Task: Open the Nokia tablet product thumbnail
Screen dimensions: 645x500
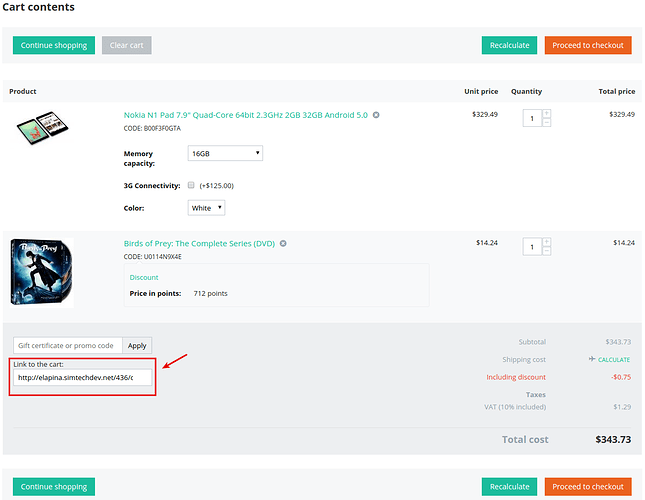Action: click(42, 127)
